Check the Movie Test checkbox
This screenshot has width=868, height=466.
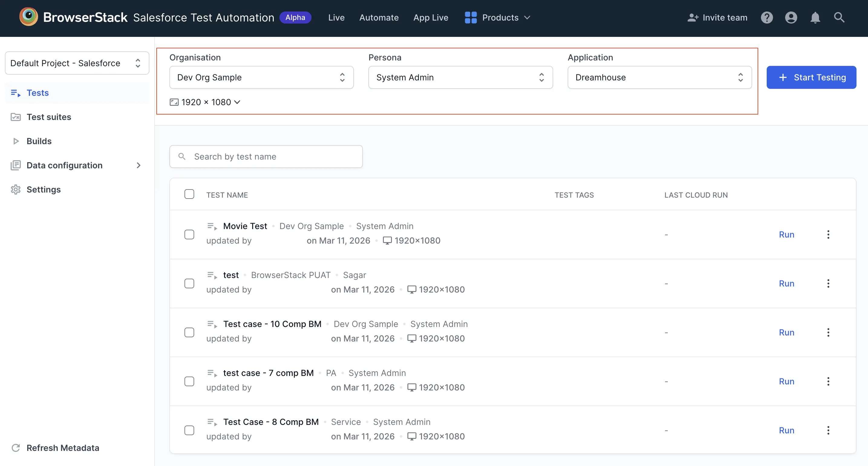click(189, 234)
